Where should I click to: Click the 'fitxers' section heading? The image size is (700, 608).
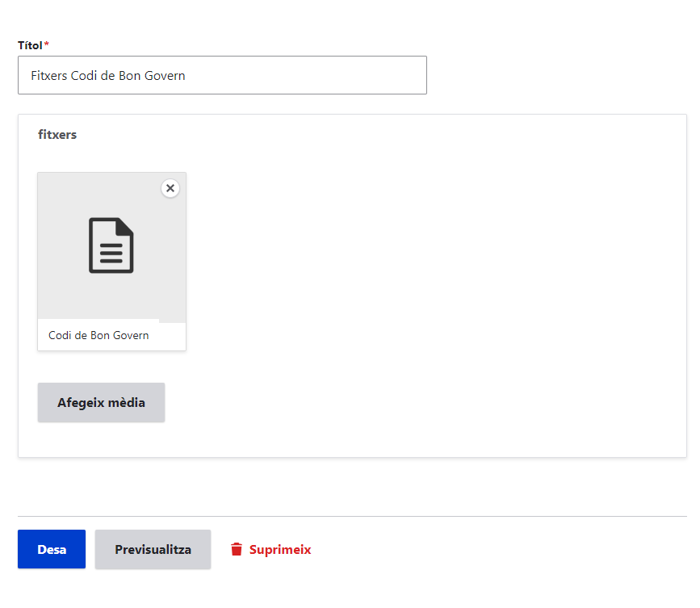click(57, 134)
